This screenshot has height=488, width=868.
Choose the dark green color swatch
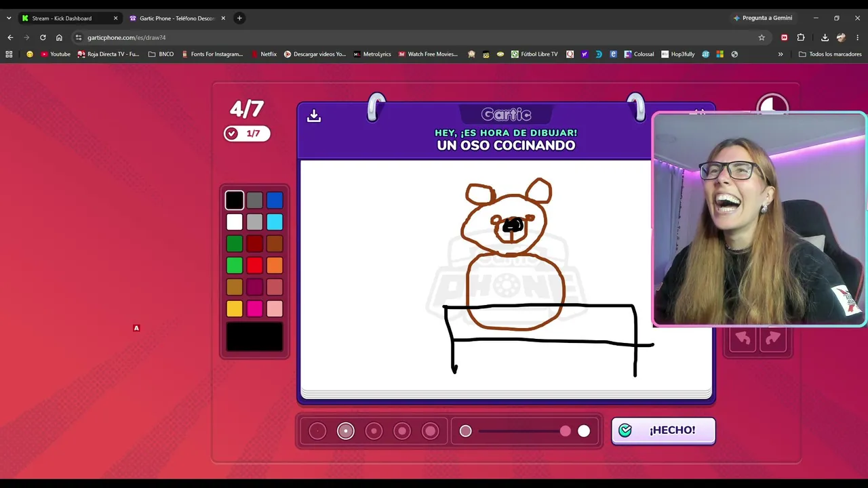[235, 243]
